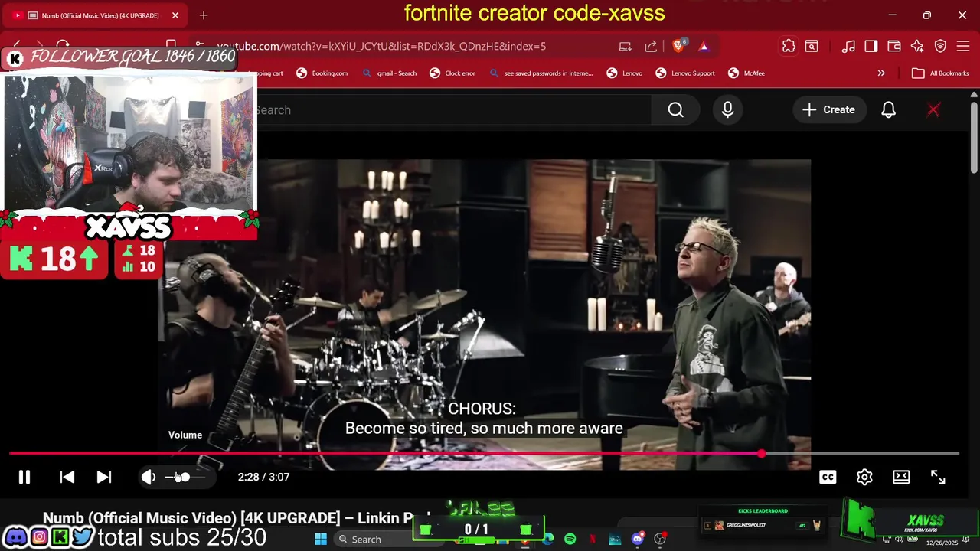The width and height of the screenshot is (980, 551).
Task: Toggle the browser sidebar panel
Action: [871, 46]
